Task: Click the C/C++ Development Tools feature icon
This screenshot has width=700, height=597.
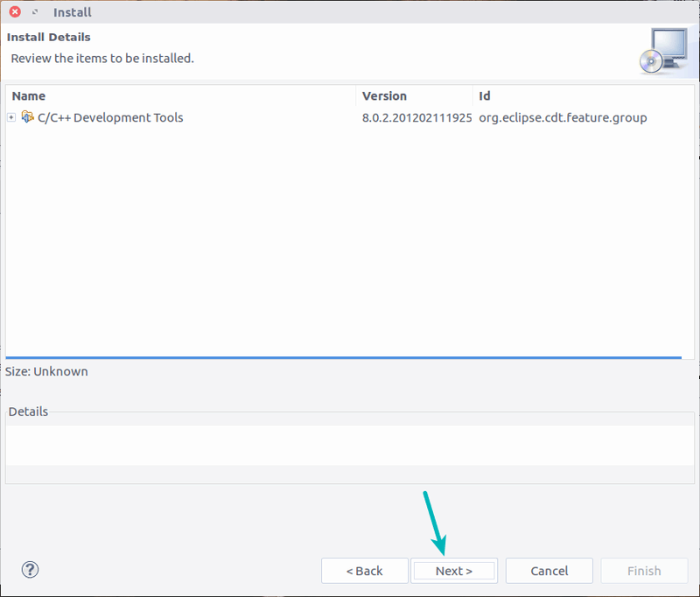Action: coord(27,116)
